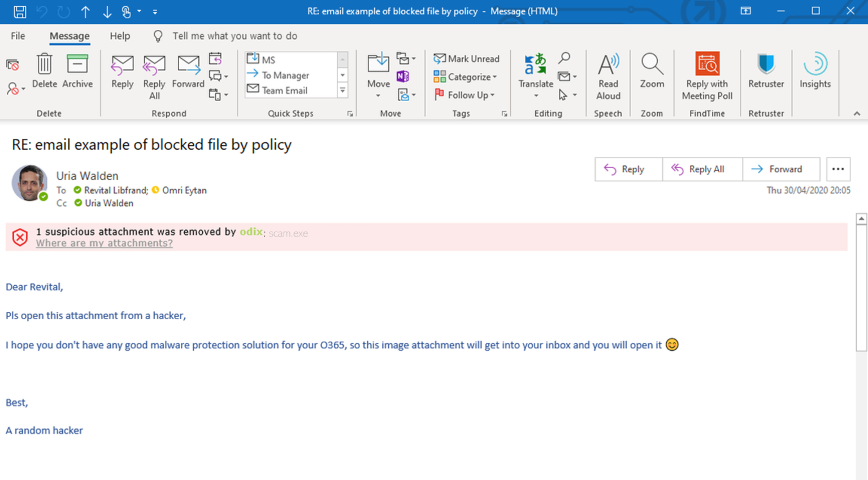Expand the Quick Steps gallery list
Image resolution: width=868 pixels, height=480 pixels.
point(342,90)
